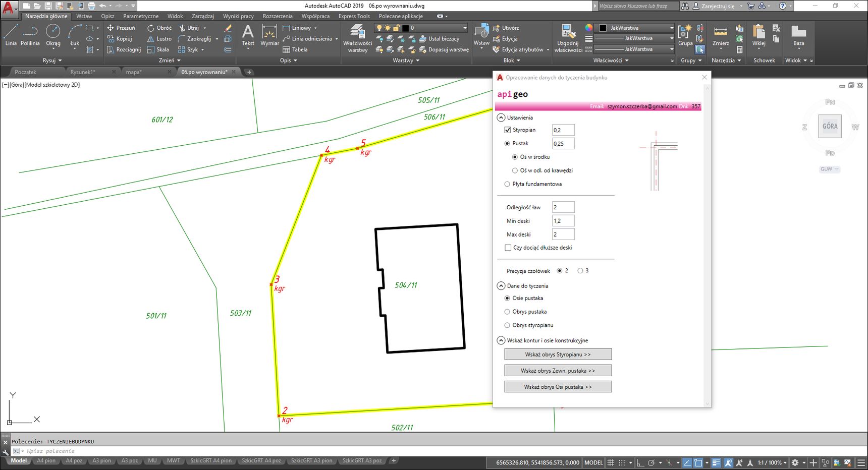Viewport: 868px width, 470px height.
Task: Click Wskaż obrys Zewn. pustaka button
Action: pos(558,371)
